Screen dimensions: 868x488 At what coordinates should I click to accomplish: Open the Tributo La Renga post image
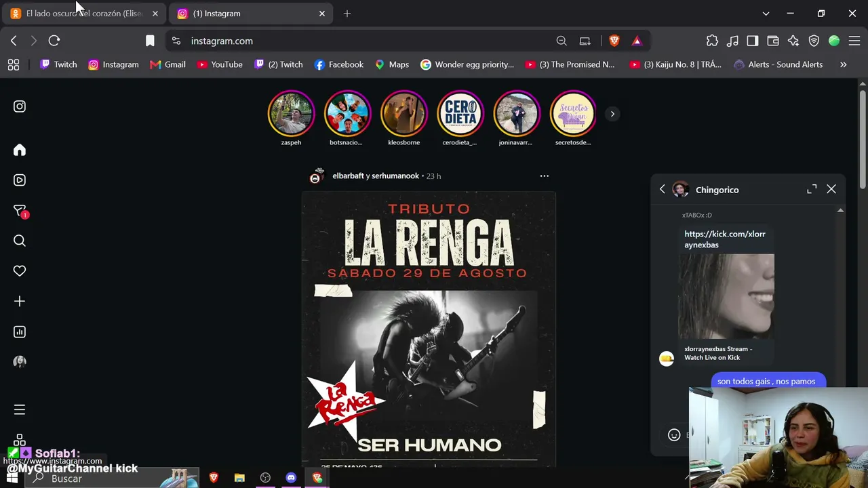coord(429,329)
